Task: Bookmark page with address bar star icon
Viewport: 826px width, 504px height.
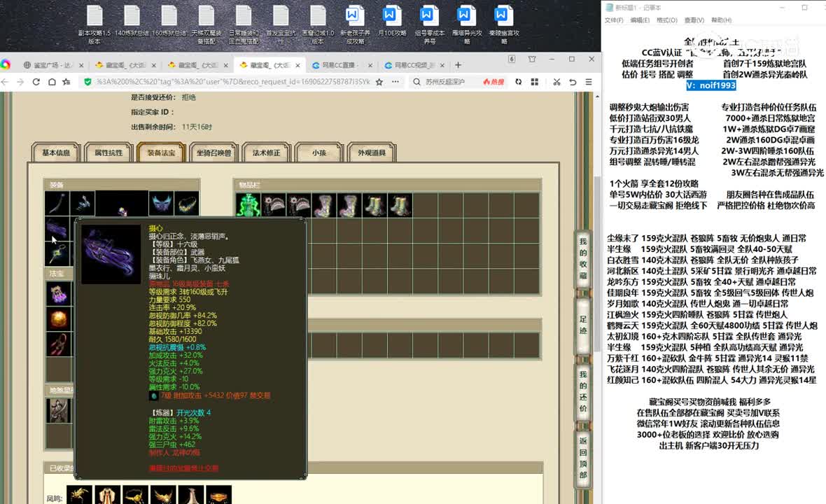Action: (x=379, y=82)
